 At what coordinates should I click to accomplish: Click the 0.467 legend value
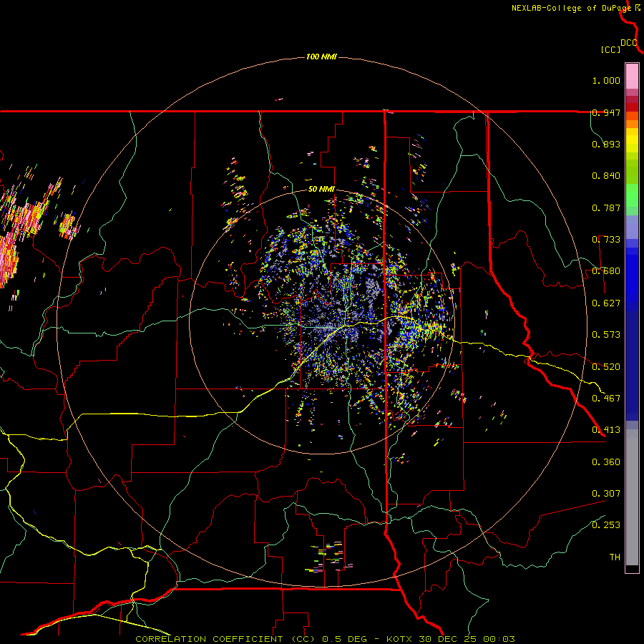click(x=606, y=399)
